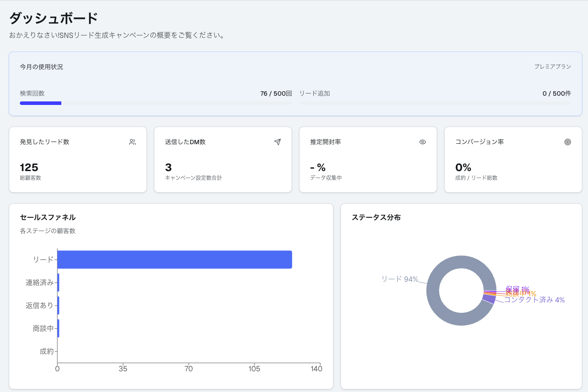
Task: Click the 連絡済み bar in the funnel chart
Action: (x=58, y=282)
